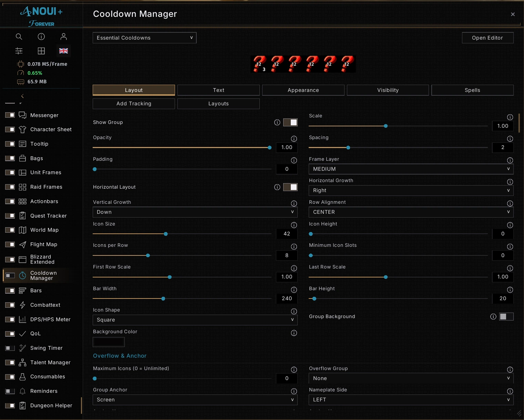This screenshot has height=420, width=524.
Task: Open the grid layout icon in sidebar
Action: (41, 51)
